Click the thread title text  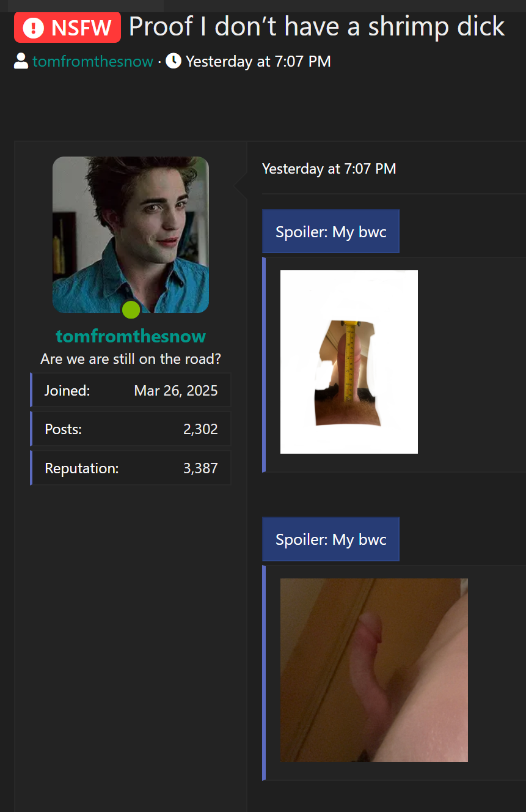[316, 27]
